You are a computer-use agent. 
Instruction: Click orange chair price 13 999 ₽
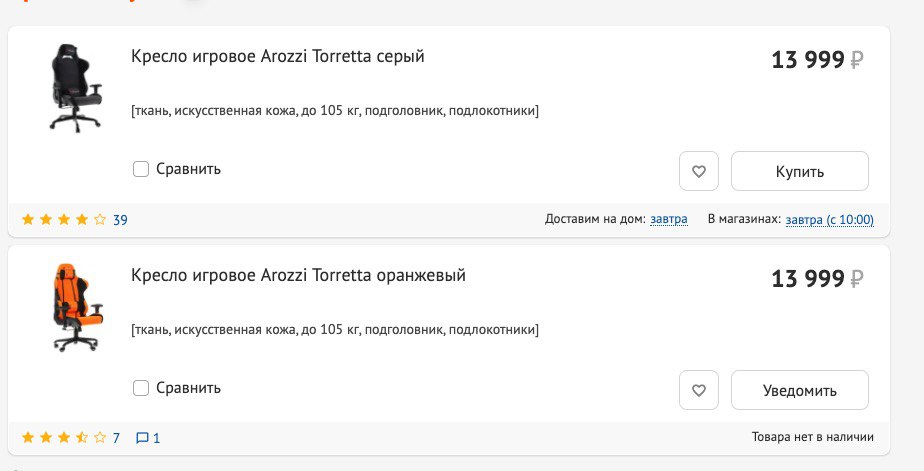click(817, 279)
